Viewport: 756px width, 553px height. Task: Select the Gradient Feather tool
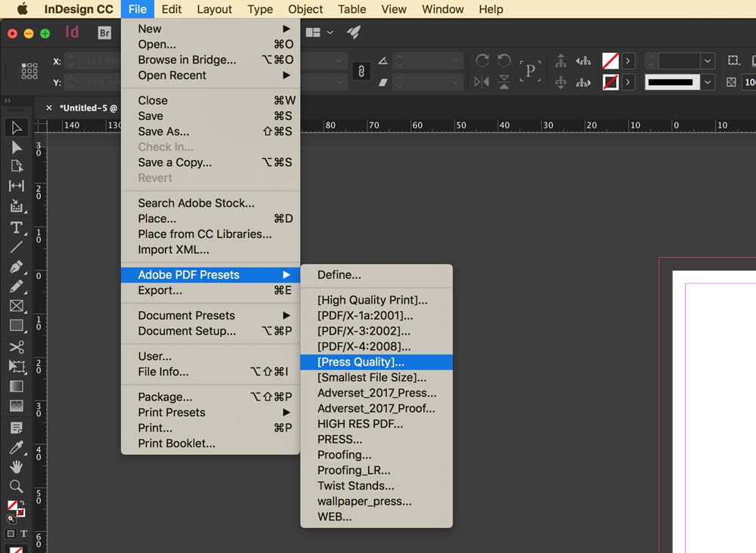coord(17,406)
